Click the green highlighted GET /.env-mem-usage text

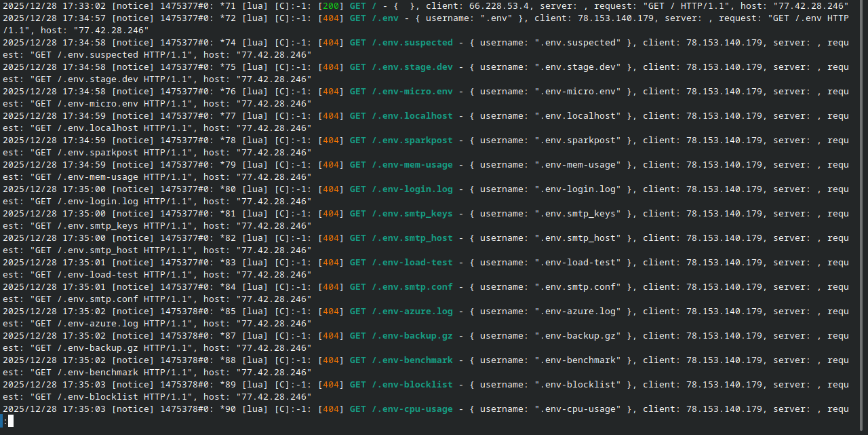[x=401, y=164]
